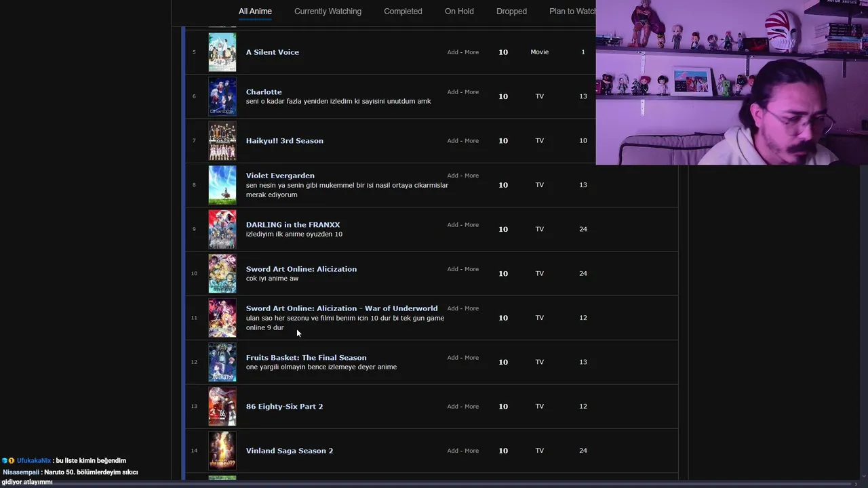868x488 pixels.
Task: Click Add in Vinland Saga Season 2 row
Action: pyautogui.click(x=452, y=451)
